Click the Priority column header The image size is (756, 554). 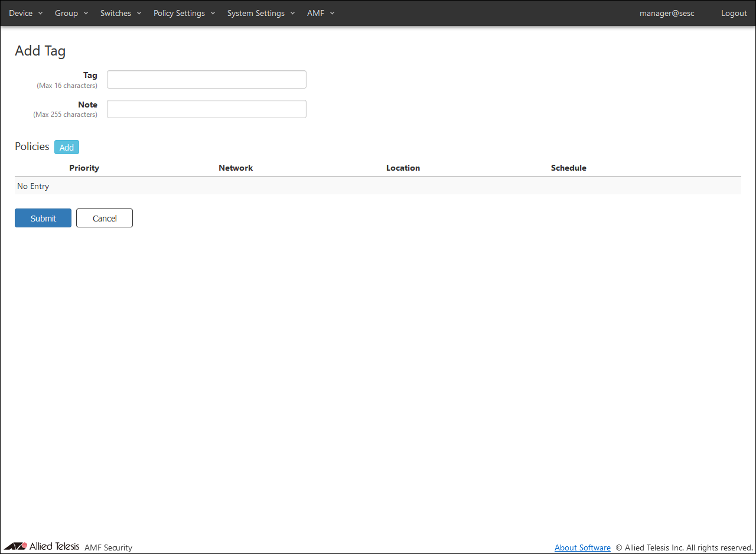point(84,168)
